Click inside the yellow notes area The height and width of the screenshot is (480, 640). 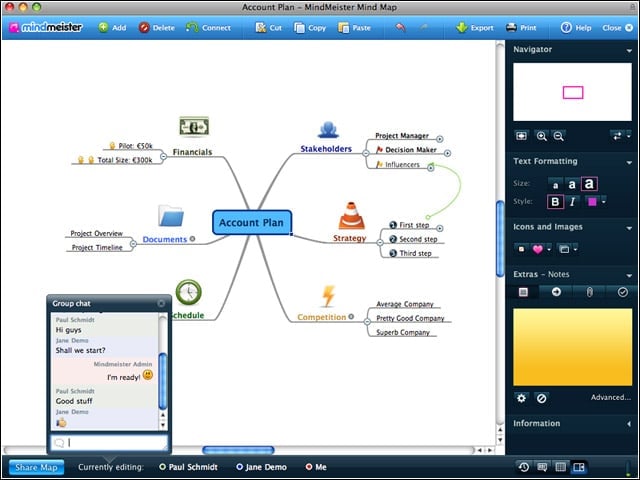pos(572,347)
